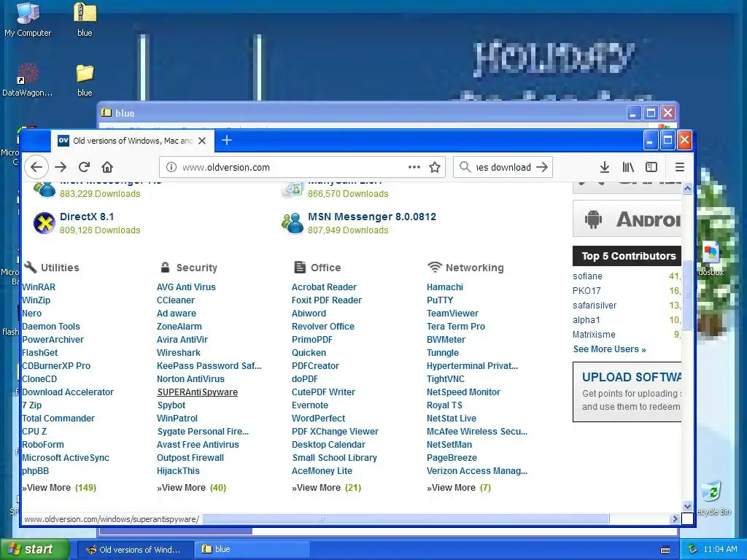Click the horizontal scrollbar thumb
This screenshot has width=747, height=560.
406,519
